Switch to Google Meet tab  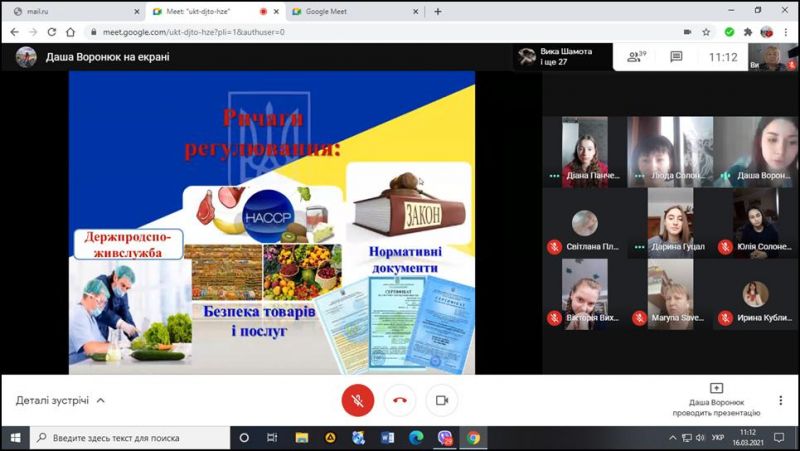click(355, 11)
